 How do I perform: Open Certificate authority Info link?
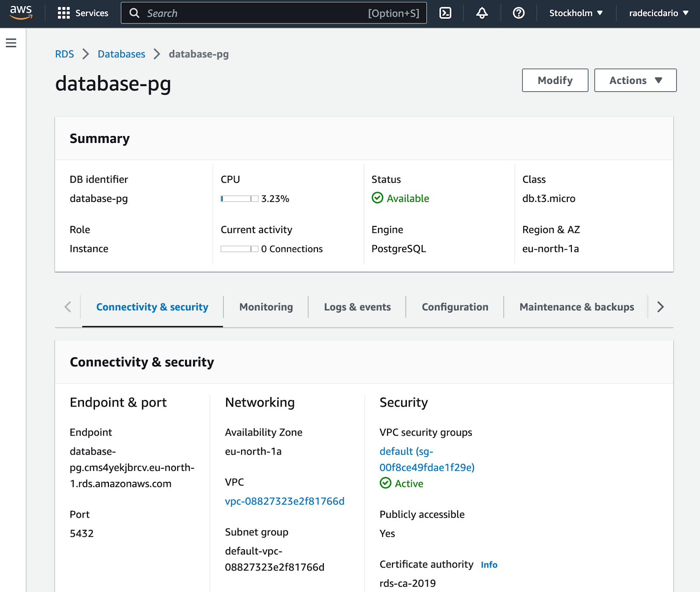489,564
